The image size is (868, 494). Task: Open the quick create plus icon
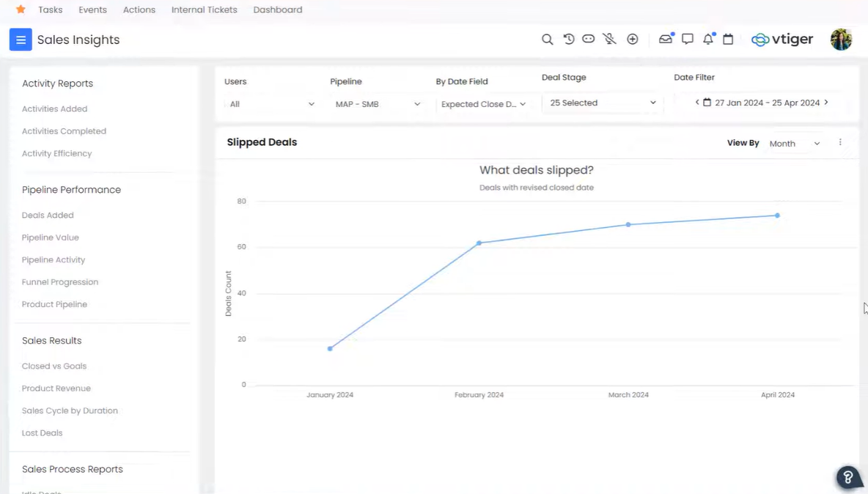click(x=633, y=39)
